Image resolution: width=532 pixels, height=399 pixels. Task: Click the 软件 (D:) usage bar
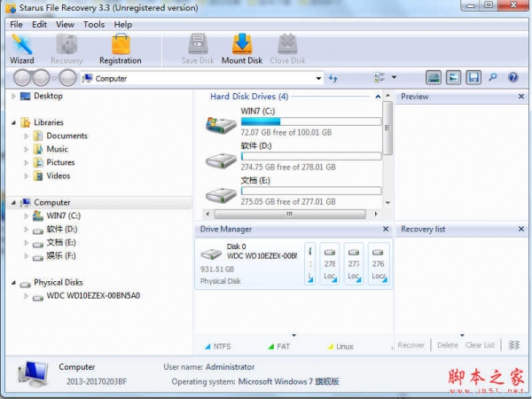coord(311,156)
